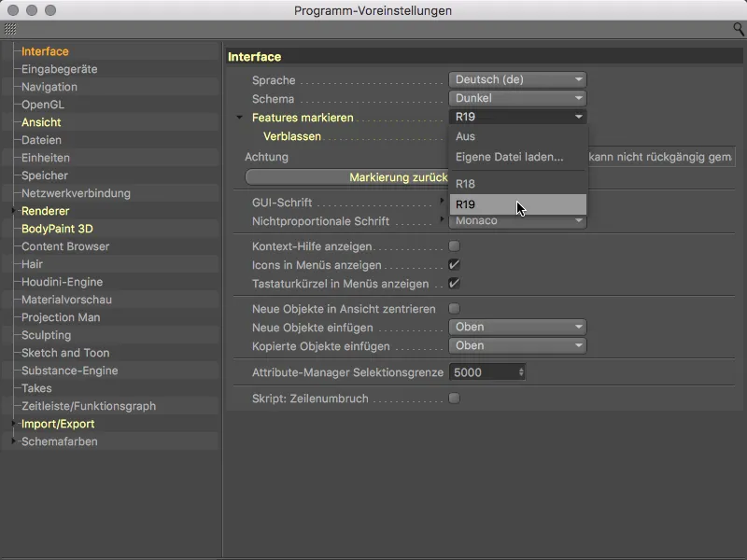Open Einheiten preferences
This screenshot has height=560, width=747.
click(x=46, y=158)
